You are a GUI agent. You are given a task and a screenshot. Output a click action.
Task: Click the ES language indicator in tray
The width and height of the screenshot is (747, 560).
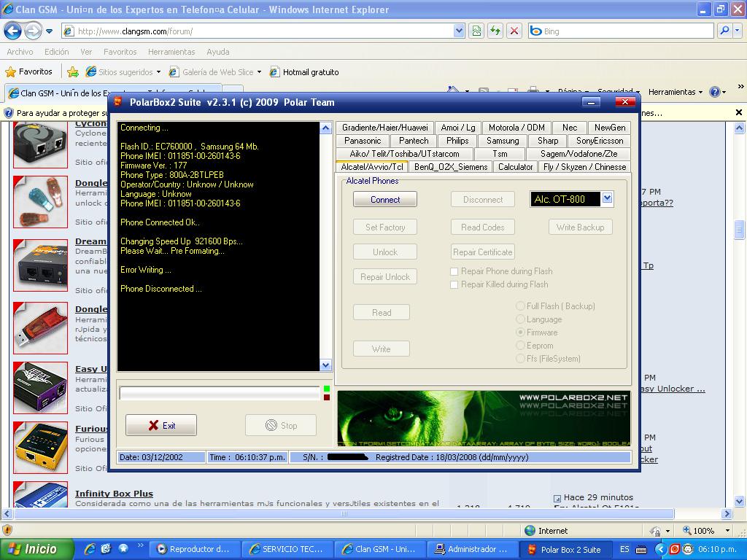coord(624,549)
